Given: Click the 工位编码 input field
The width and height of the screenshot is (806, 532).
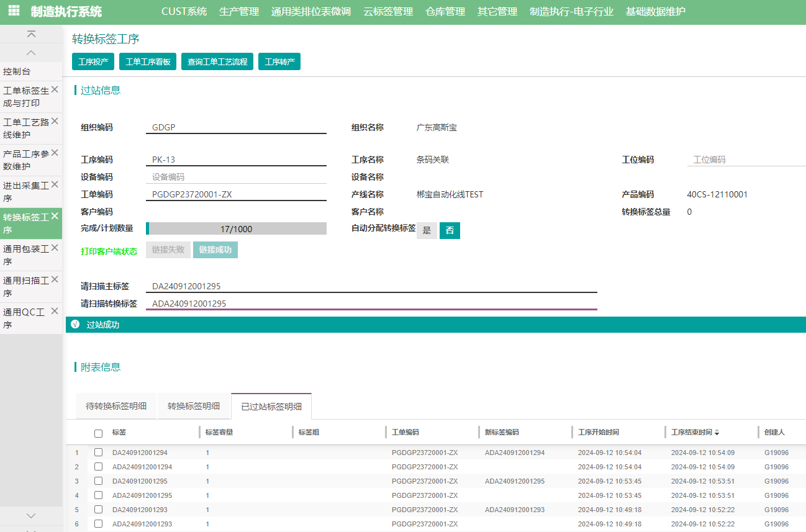Looking at the screenshot, I should pos(746,160).
